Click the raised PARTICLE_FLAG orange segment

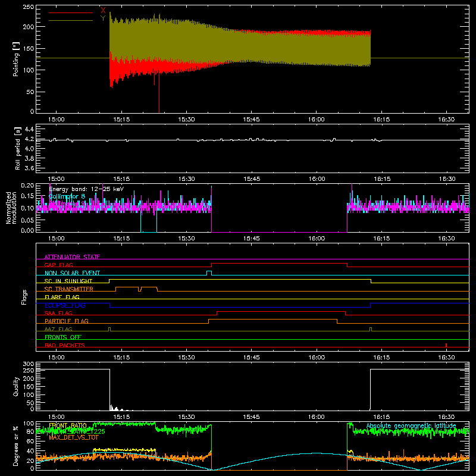coord(273,320)
